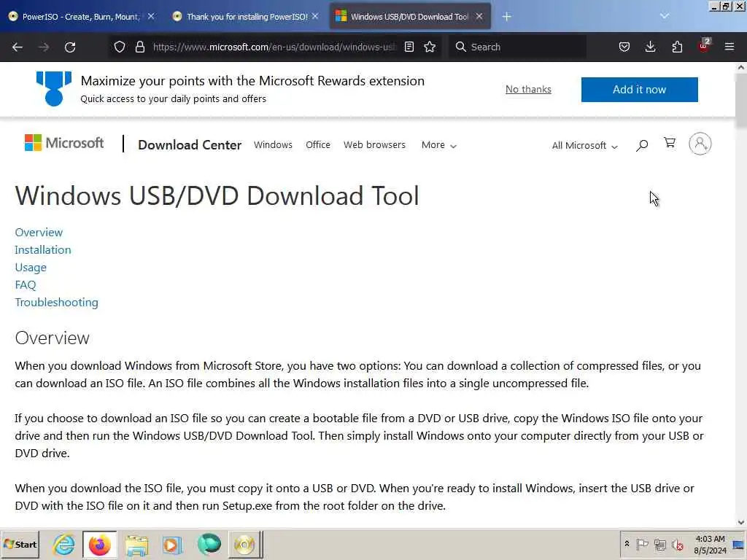Launch Internet Explorer from the taskbar
747x560 pixels.
point(64,544)
